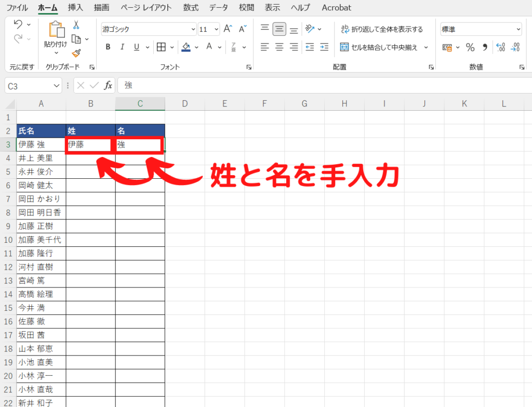
Task: Click the Redo icon
Action: [18, 39]
